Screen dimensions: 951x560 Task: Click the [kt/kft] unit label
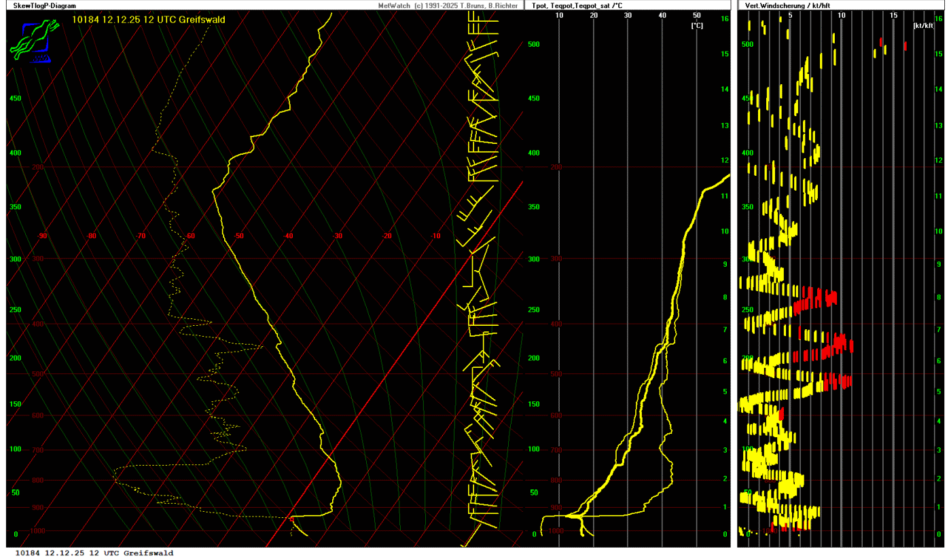tap(923, 25)
